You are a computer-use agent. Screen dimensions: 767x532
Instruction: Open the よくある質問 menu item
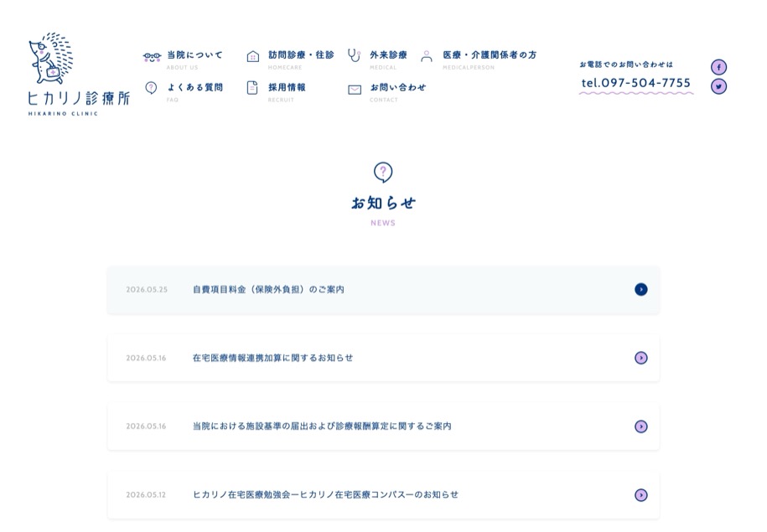click(x=195, y=87)
